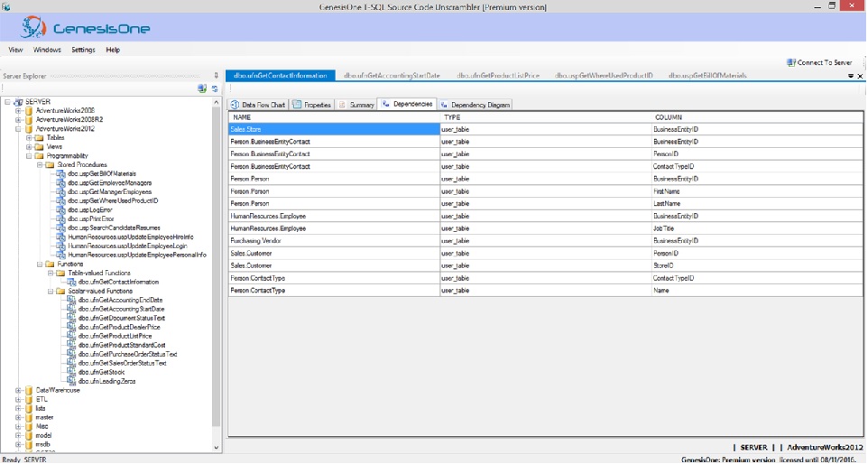Click the Tables folder icon
Screen dimensions: 868x464
click(40, 138)
